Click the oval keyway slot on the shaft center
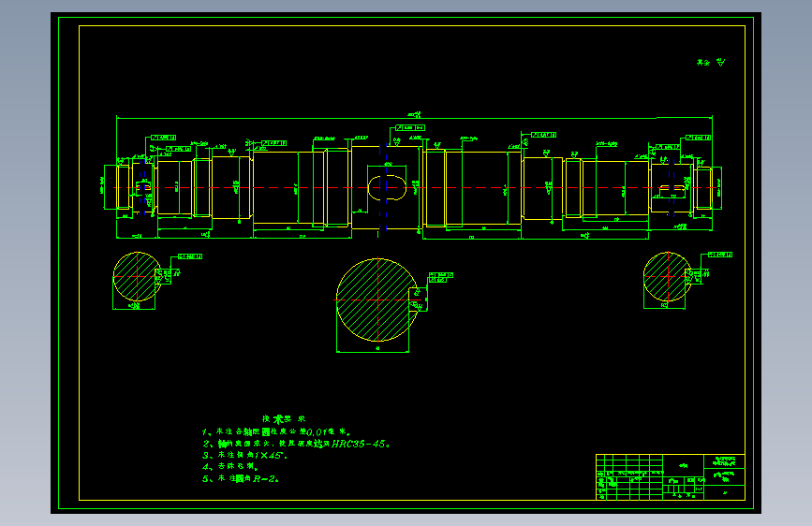Screen dimensions: 812x526 [x=387, y=187]
